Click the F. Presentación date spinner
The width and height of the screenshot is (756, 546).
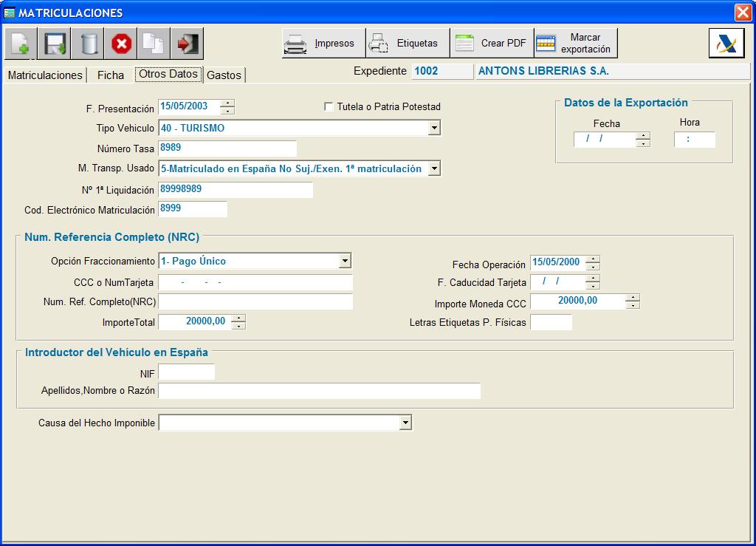227,106
